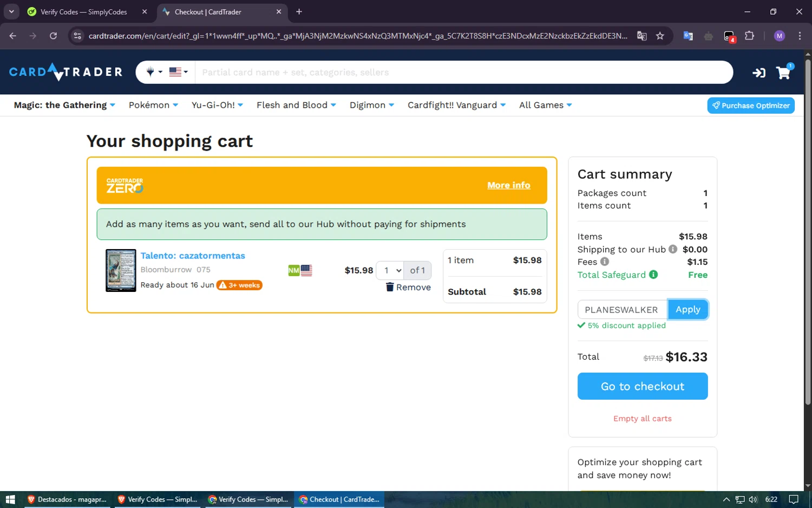Focus the PLANESWALKER coupon code field

pos(623,310)
